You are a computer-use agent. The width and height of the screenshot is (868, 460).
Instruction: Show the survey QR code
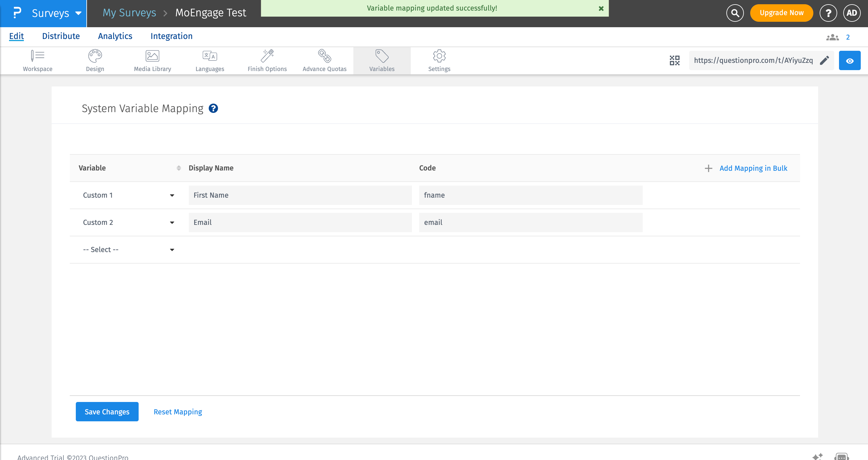click(674, 60)
